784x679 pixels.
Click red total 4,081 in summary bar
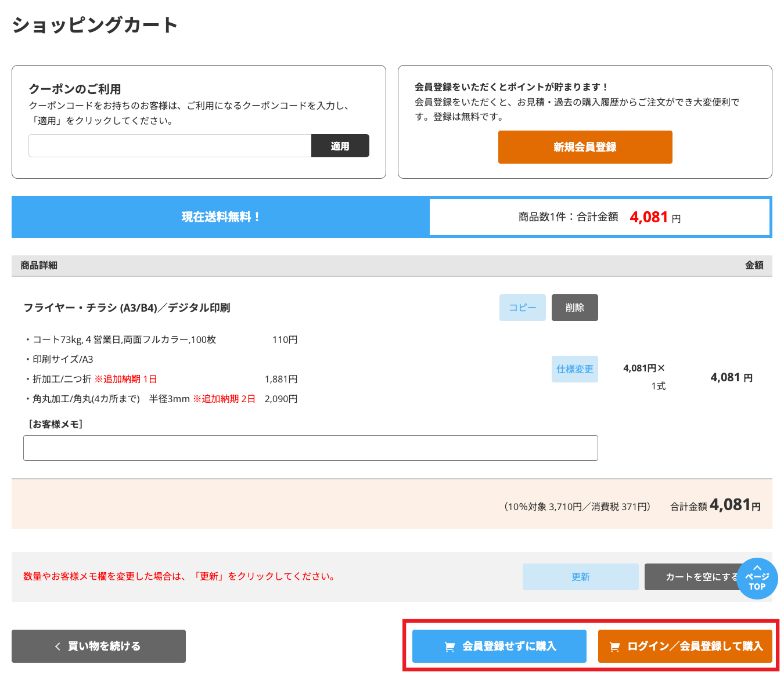coord(649,217)
